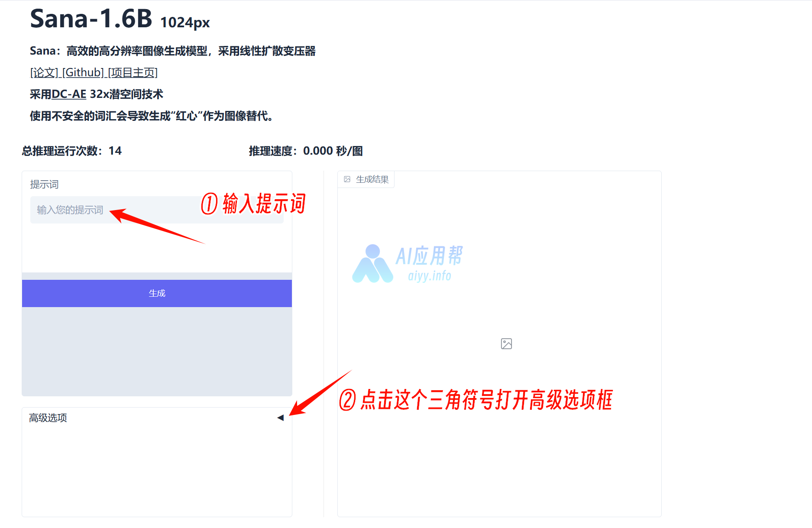This screenshot has height=528, width=812.
Task: Select the 生成结果 panel label
Action: [x=372, y=179]
